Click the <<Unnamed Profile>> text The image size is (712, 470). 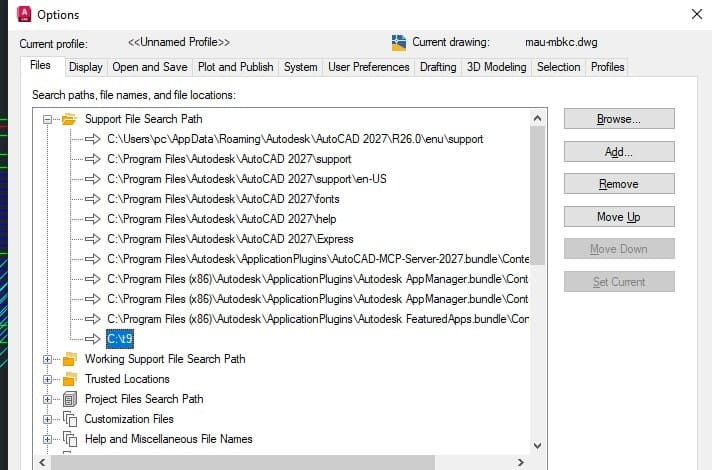click(x=179, y=42)
